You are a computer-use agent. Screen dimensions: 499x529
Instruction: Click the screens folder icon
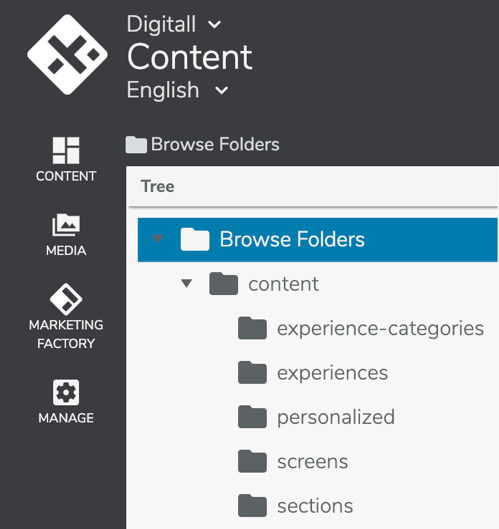coord(252,461)
